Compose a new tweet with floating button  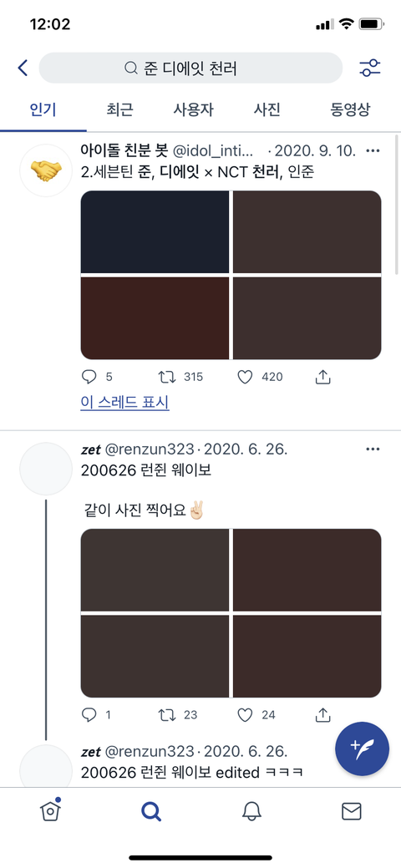coord(363,749)
